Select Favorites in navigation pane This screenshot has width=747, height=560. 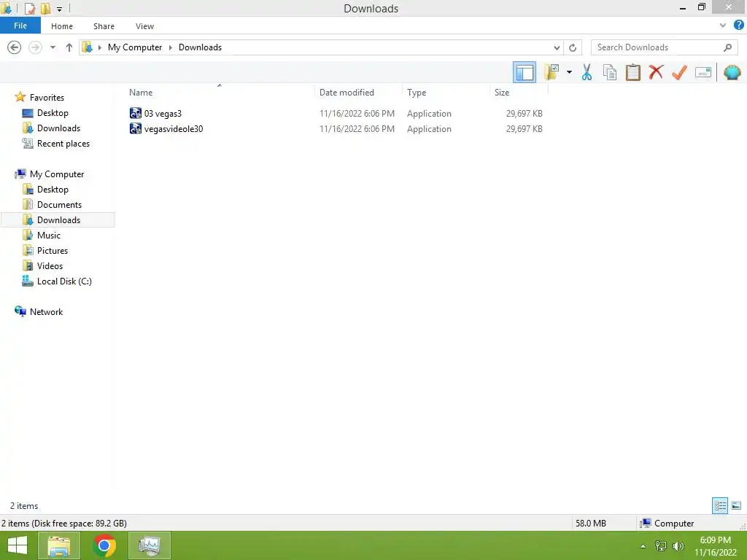tap(47, 97)
